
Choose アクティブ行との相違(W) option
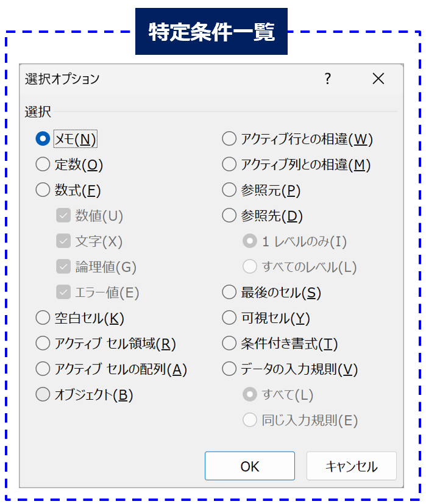[x=229, y=139]
